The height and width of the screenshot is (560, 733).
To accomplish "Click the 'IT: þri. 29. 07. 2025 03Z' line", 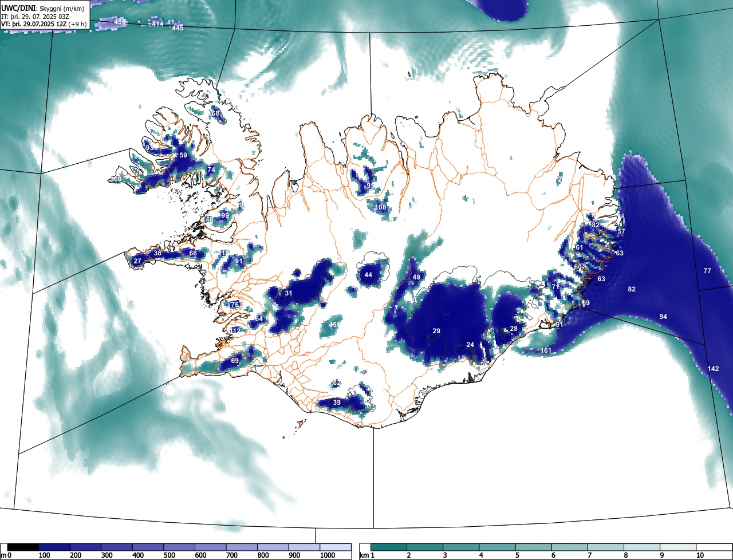I will click(x=36, y=17).
